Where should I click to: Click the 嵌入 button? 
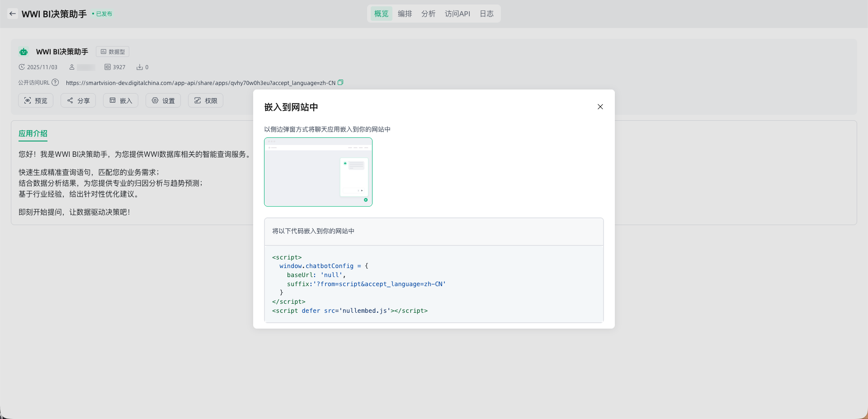(x=121, y=100)
